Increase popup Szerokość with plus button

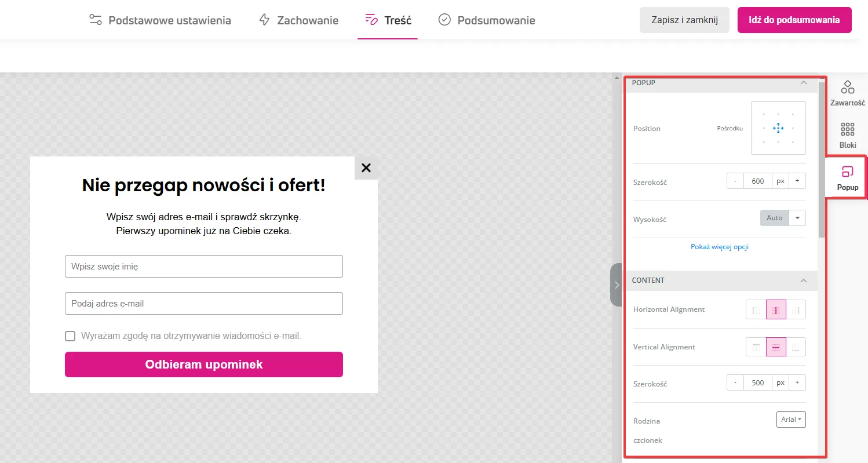pos(797,181)
